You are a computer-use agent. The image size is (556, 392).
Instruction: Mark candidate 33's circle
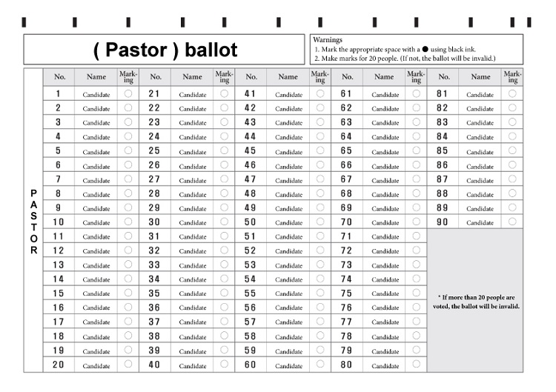coord(224,265)
